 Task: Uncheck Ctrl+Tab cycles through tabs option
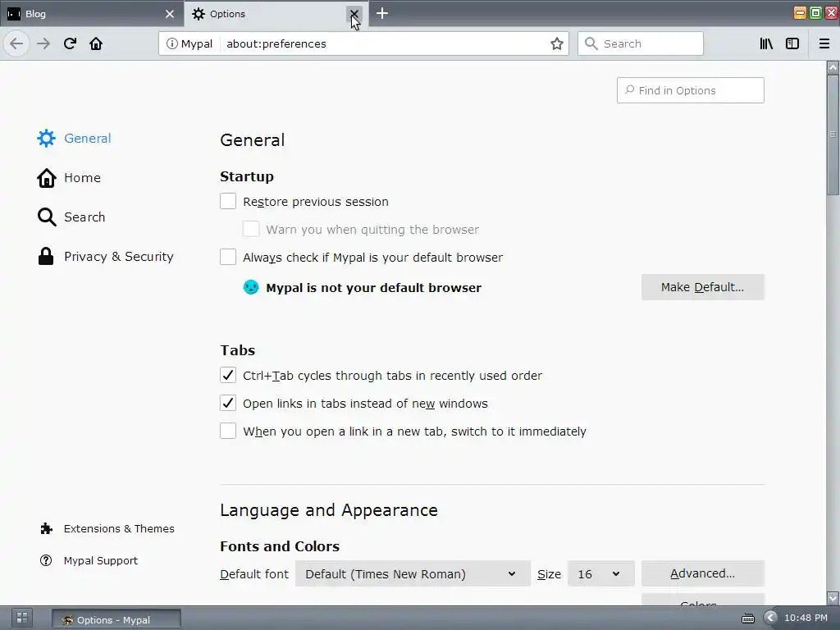point(228,375)
